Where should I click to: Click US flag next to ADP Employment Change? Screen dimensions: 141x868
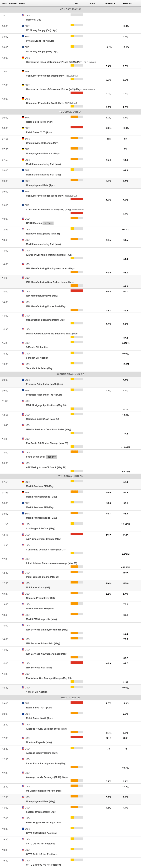pyautogui.click(x=23, y=534)
